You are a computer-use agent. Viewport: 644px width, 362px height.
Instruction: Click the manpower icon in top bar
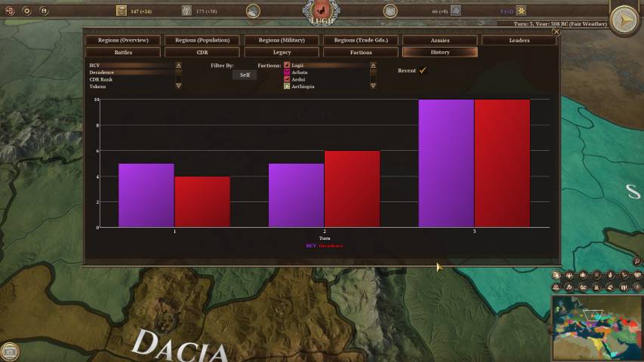[x=186, y=11]
